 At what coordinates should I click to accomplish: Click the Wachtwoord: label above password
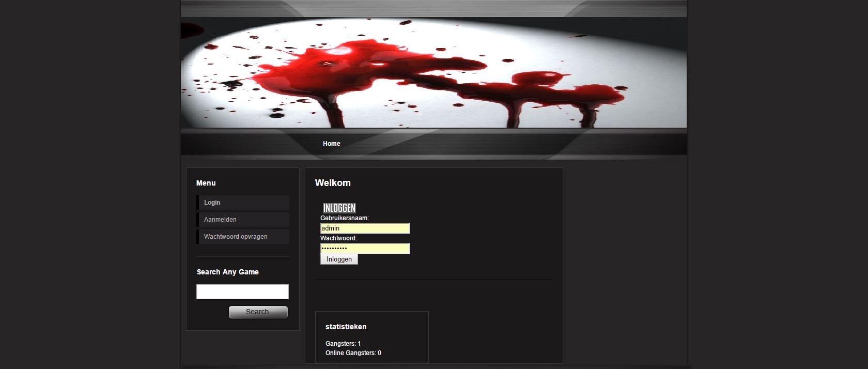[338, 238]
